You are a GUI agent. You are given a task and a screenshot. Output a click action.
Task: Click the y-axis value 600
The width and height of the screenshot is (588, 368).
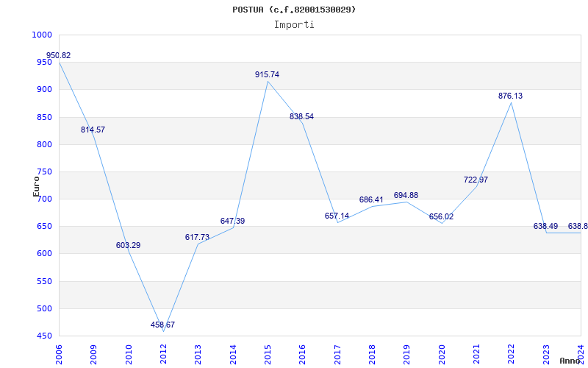[44, 254]
